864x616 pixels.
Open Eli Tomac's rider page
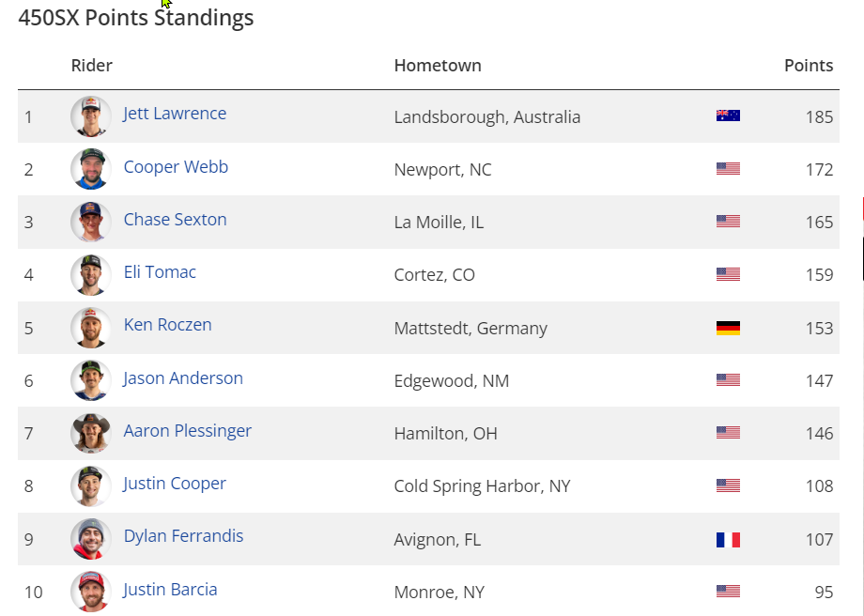160,272
